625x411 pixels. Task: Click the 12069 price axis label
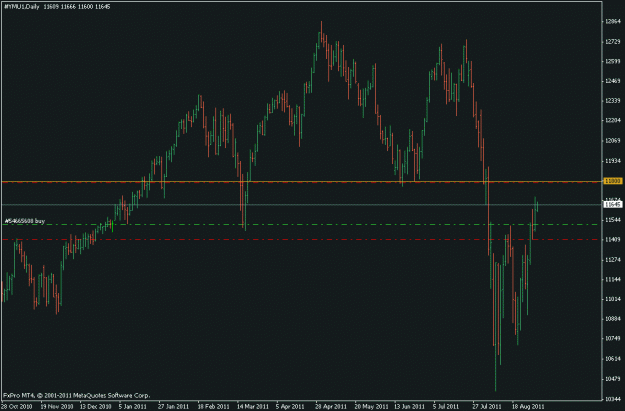(613, 141)
